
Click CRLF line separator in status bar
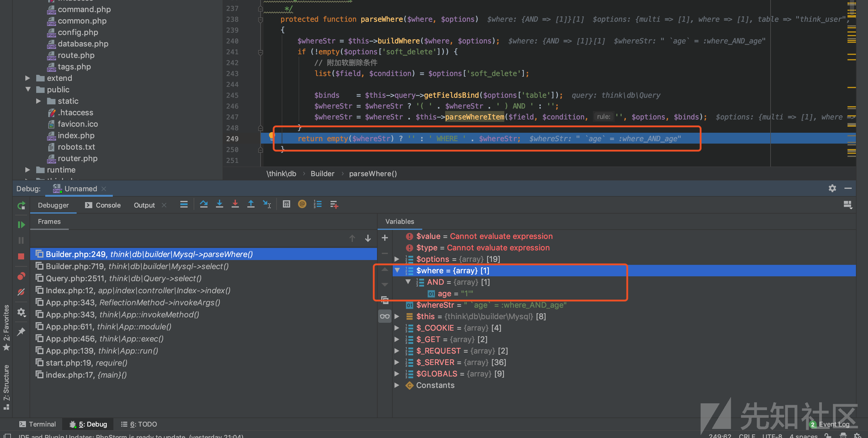(747, 436)
